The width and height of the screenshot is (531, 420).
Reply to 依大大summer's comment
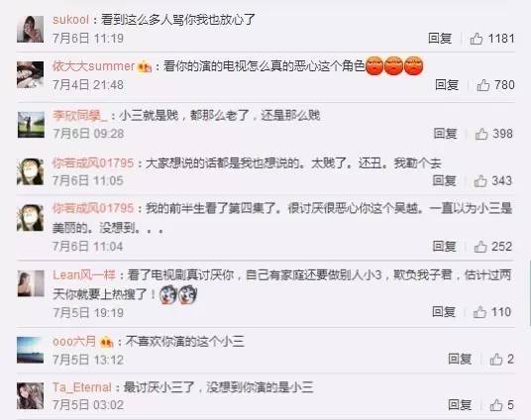(447, 84)
